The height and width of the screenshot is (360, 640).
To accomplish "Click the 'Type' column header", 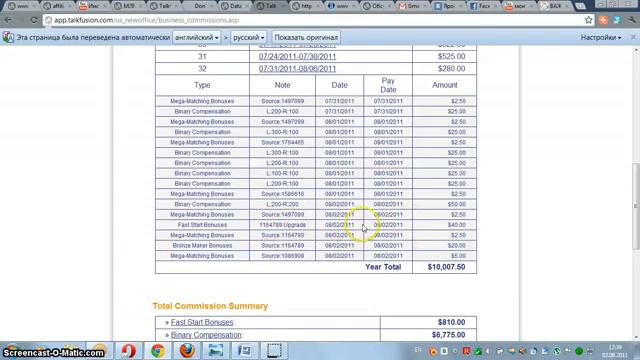I will click(202, 85).
